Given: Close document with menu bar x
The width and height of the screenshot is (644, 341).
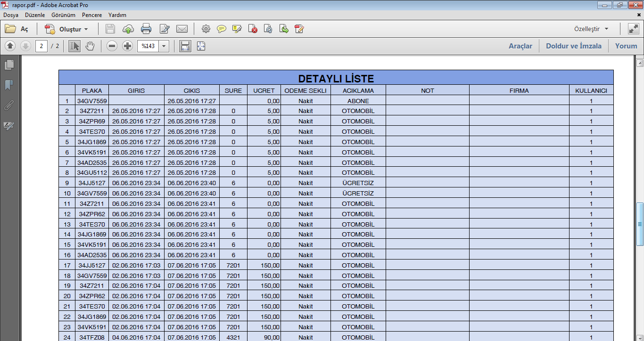Looking at the screenshot, I should click(638, 15).
